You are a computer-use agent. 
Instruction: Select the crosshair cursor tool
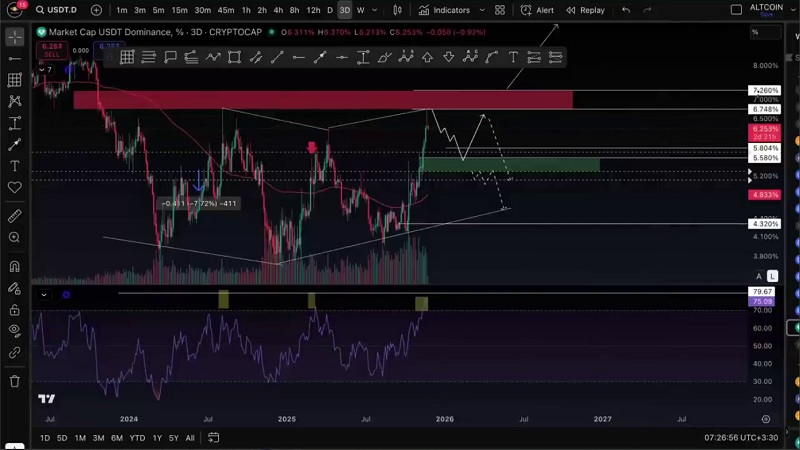(14, 38)
